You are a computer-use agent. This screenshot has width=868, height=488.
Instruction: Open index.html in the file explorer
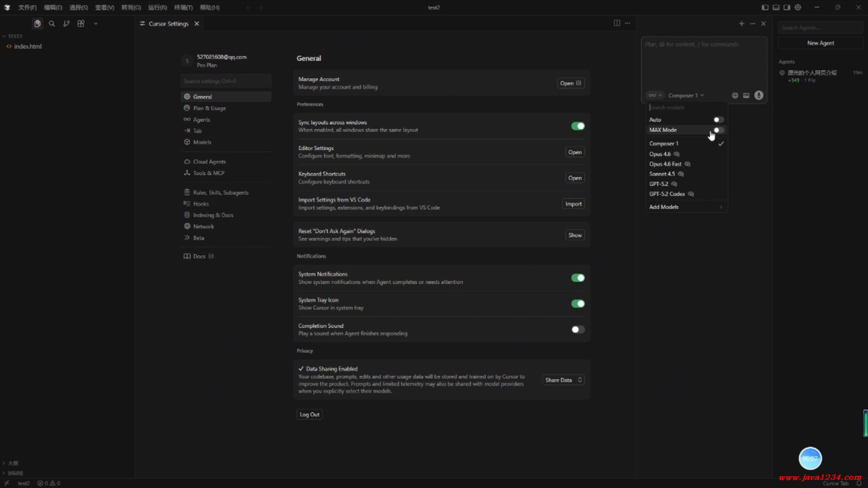28,47
